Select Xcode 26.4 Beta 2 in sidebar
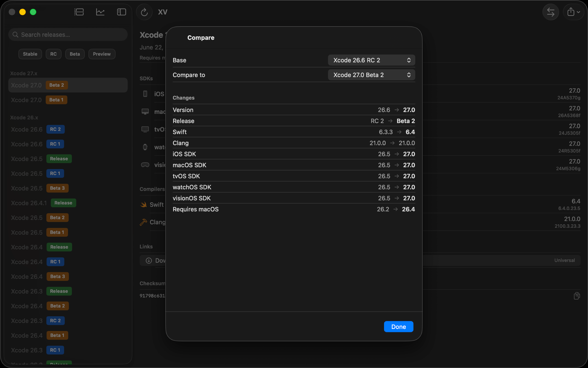 tap(68, 306)
